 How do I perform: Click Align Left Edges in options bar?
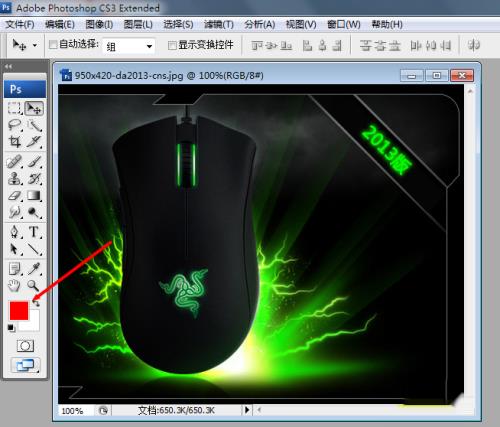307,45
